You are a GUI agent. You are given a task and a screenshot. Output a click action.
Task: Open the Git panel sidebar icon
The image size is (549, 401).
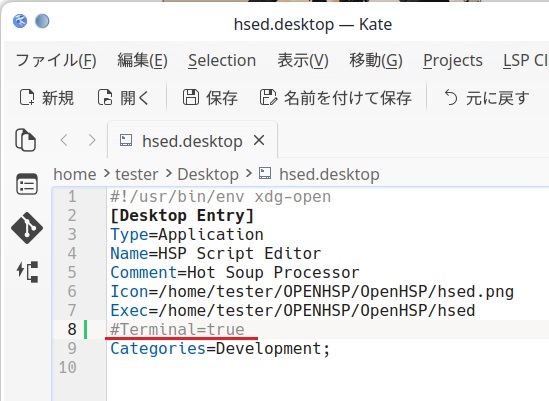click(27, 228)
